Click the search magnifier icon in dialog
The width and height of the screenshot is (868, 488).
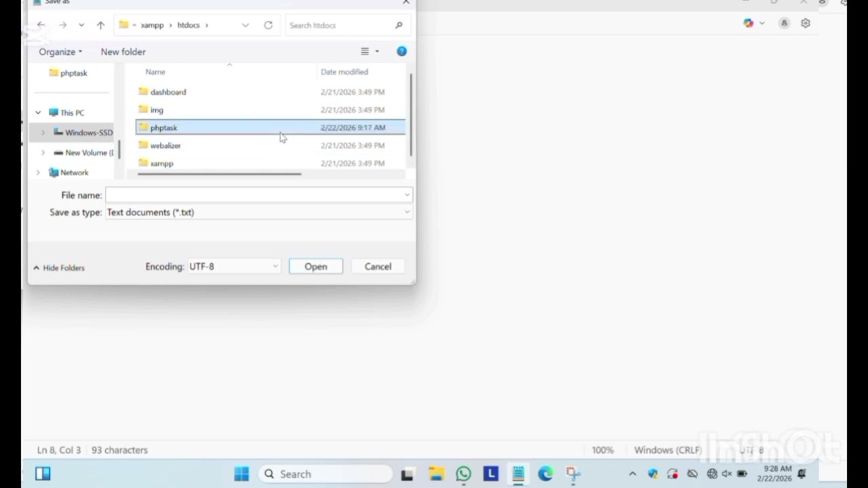[x=399, y=25]
